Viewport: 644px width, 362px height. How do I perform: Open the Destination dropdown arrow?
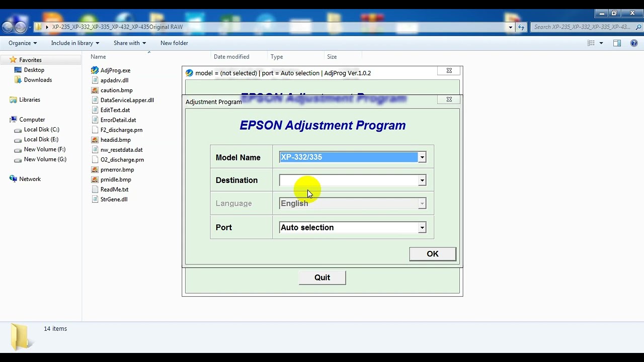pos(422,180)
